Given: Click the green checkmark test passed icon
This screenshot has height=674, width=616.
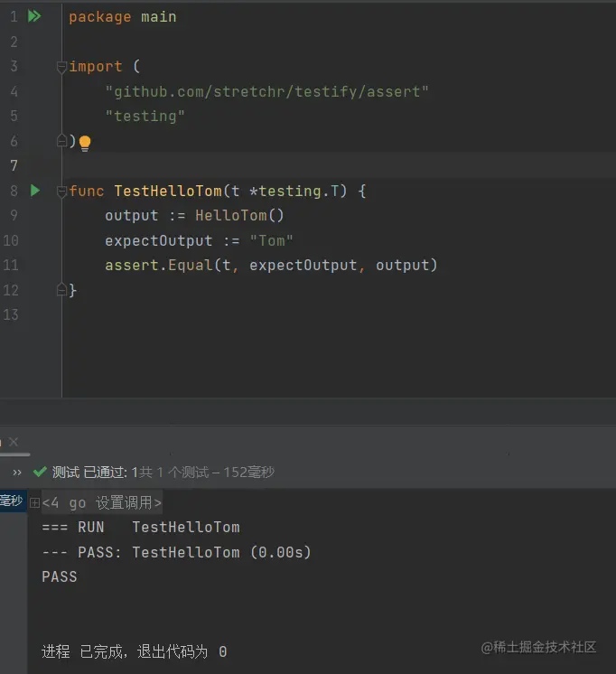Looking at the screenshot, I should (x=40, y=472).
